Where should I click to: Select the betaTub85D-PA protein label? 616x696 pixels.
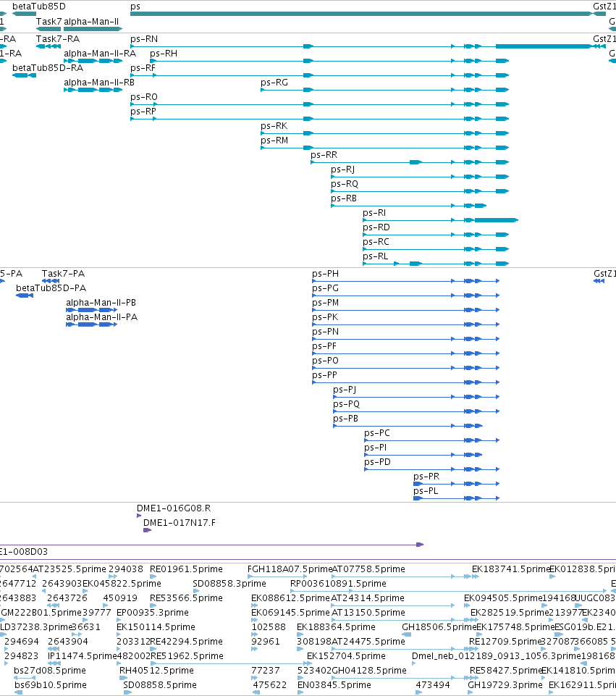coord(51,288)
